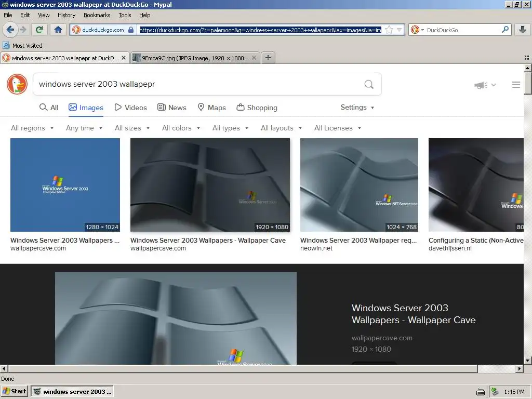532x399 pixels.
Task: Click the Mypal taskbar window button
Action: coord(72,391)
